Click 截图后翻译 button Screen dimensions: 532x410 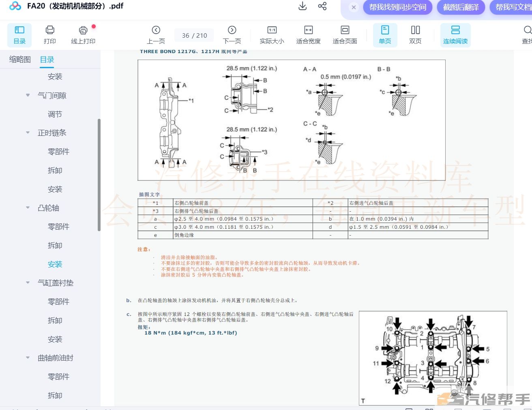(461, 7)
